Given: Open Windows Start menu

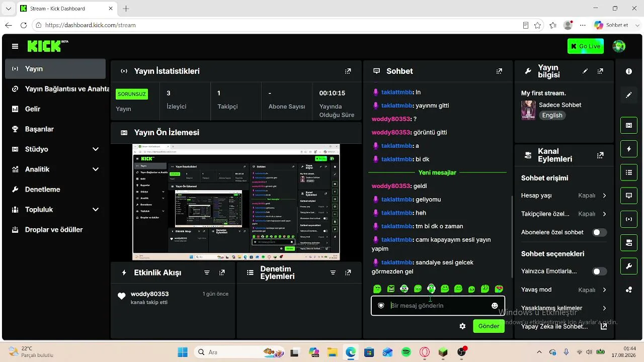Looking at the screenshot, I should 182,352.
